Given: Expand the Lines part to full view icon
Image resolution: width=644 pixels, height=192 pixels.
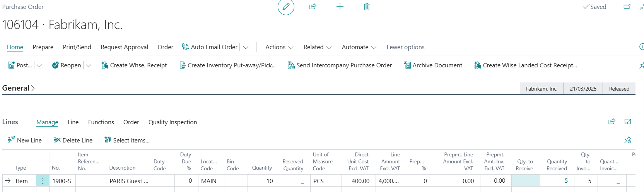Looking at the screenshot, I should coord(628,122).
